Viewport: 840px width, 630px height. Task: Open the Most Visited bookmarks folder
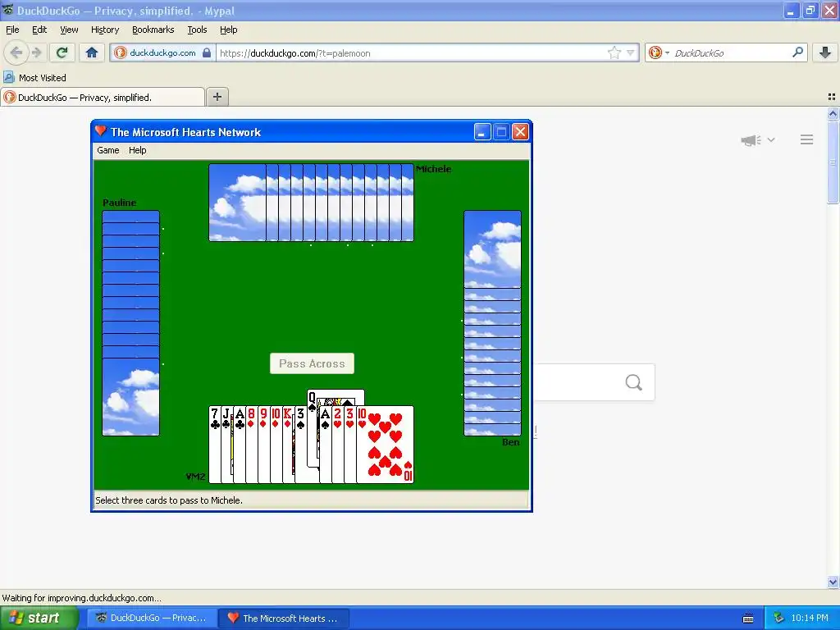(34, 78)
